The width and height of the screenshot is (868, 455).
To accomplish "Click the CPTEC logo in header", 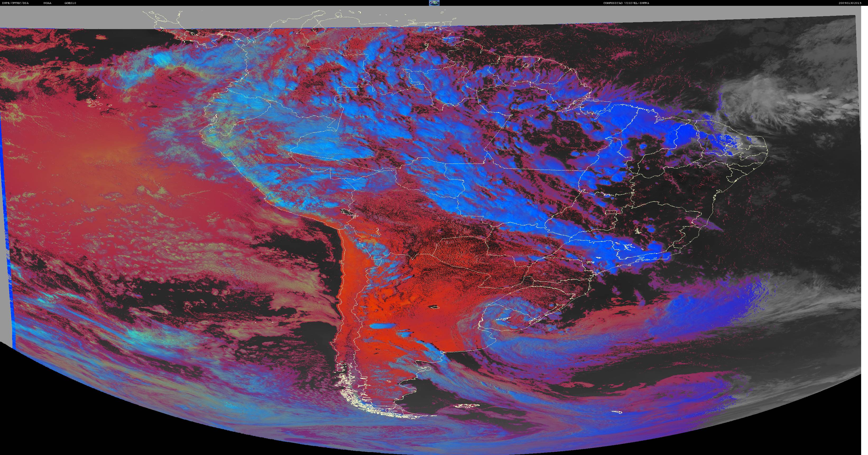I will point(434,3).
